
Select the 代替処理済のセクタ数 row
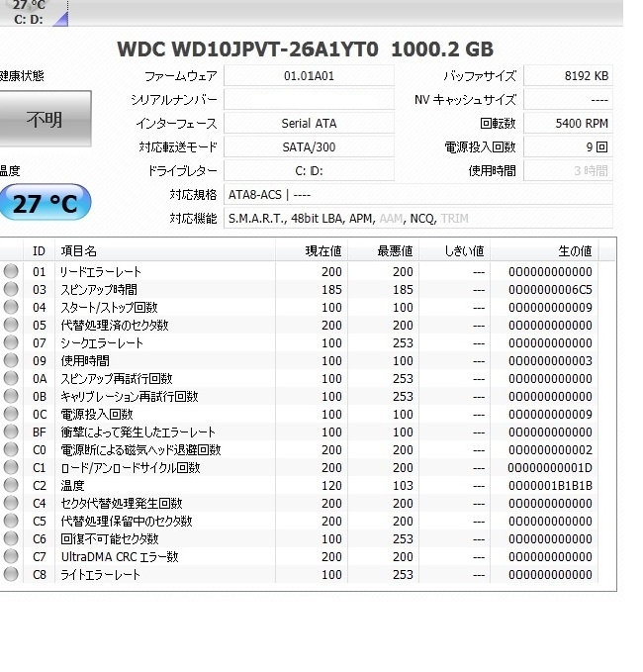[x=299, y=325]
